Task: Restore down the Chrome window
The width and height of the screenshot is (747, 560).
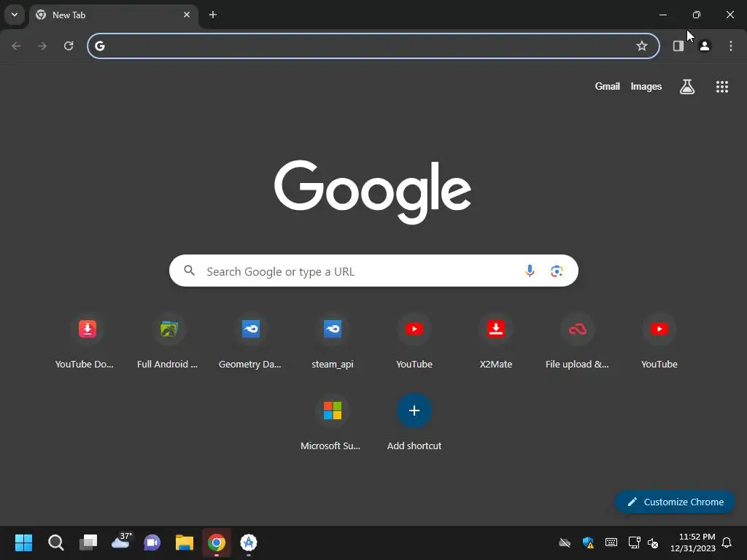Action: coord(697,15)
